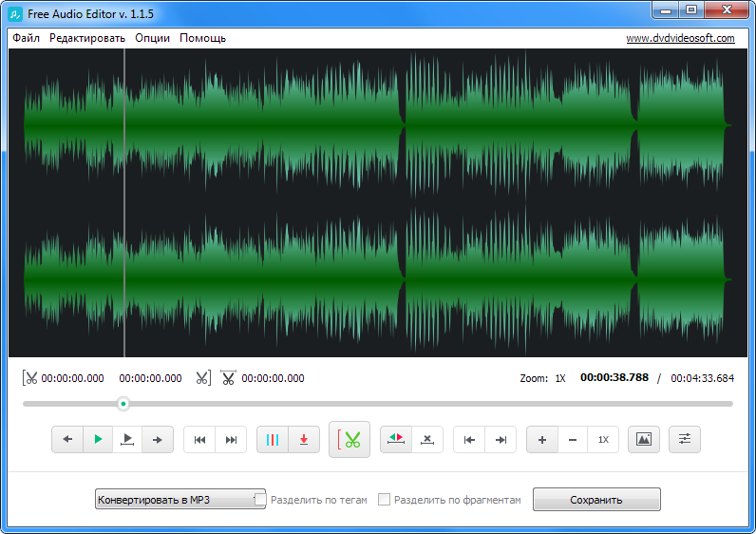756x534 pixels.
Task: Click the colored vertical bars split icon
Action: click(x=273, y=439)
